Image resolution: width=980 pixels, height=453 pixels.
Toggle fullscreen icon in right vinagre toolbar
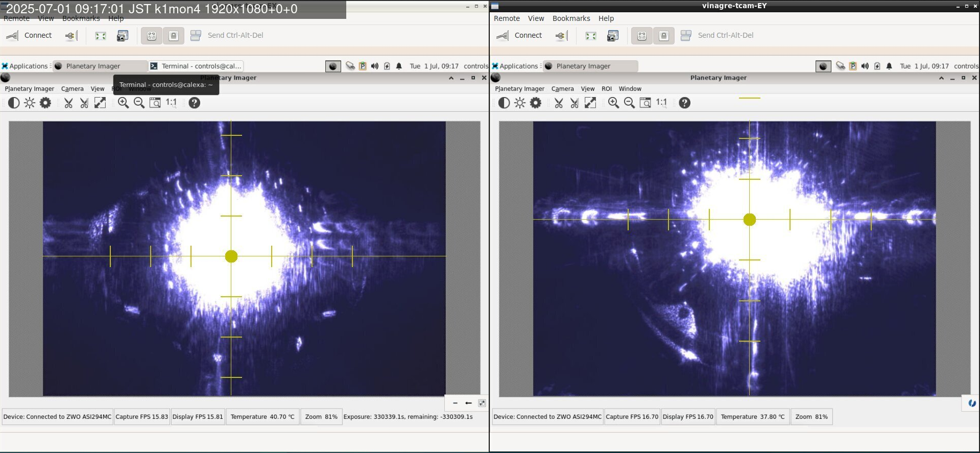tap(591, 35)
